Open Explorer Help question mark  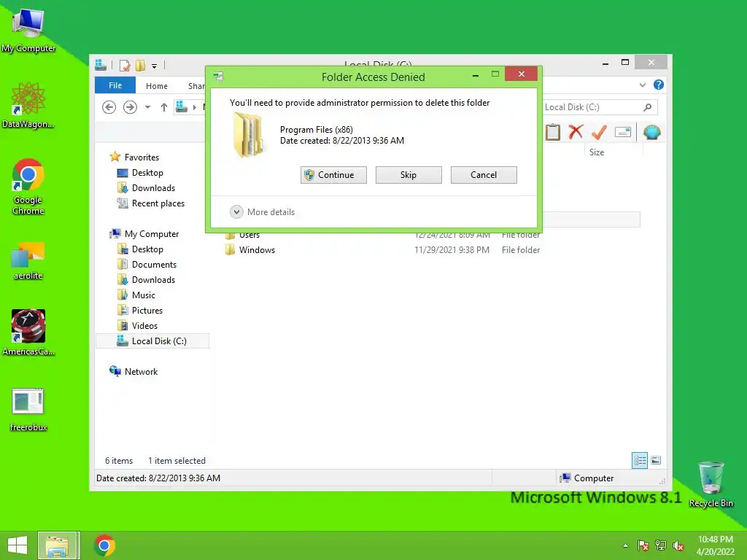659,85
